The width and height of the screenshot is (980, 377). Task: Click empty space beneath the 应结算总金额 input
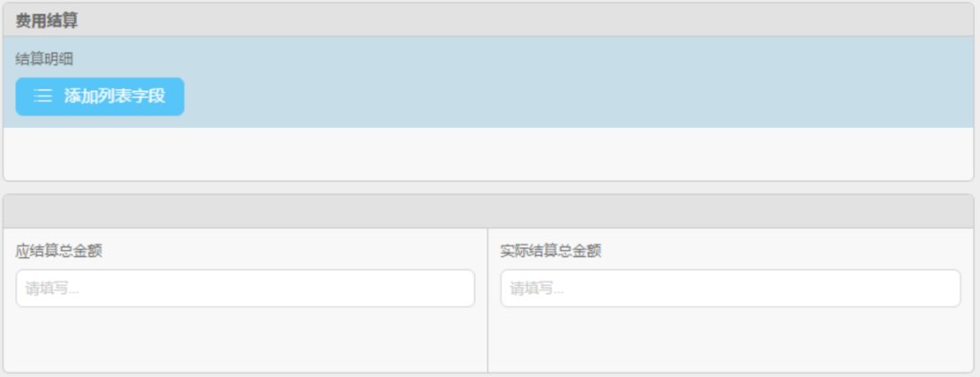point(245,339)
